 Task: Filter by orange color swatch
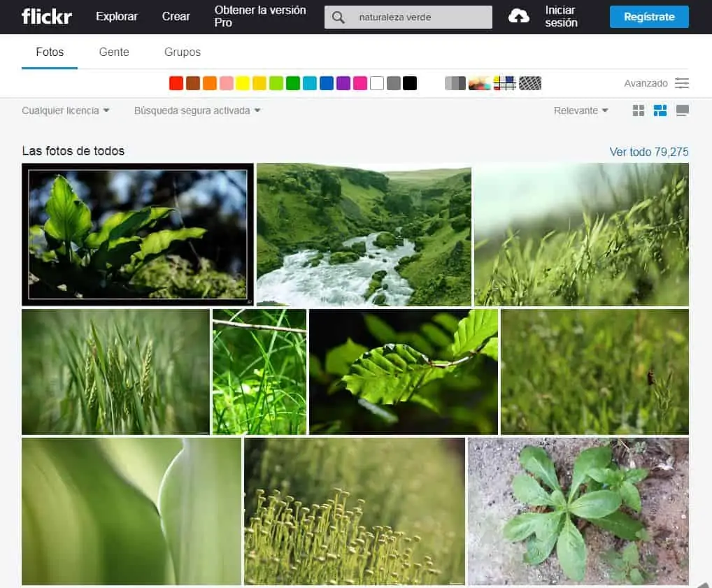click(x=210, y=83)
